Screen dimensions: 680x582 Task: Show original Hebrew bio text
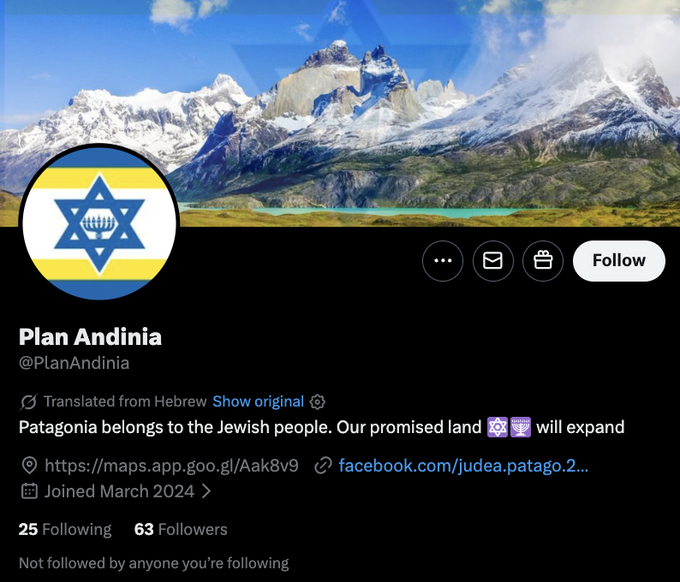click(x=258, y=402)
